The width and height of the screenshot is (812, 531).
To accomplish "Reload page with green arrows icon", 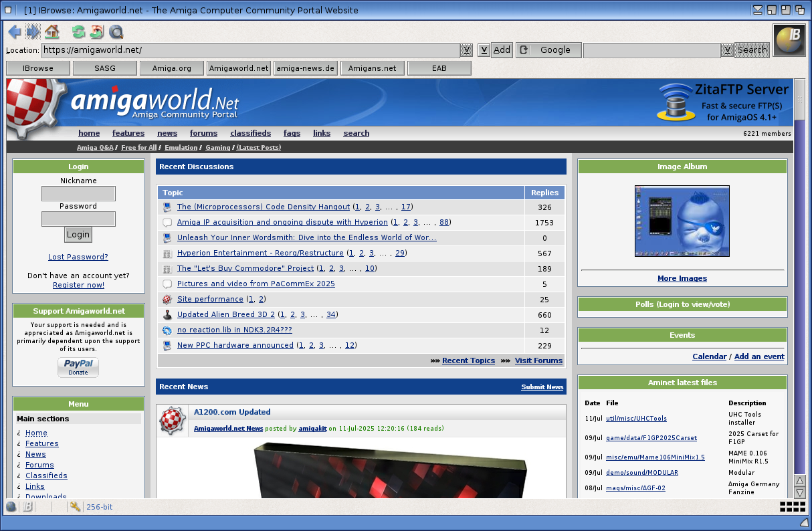I will click(78, 31).
